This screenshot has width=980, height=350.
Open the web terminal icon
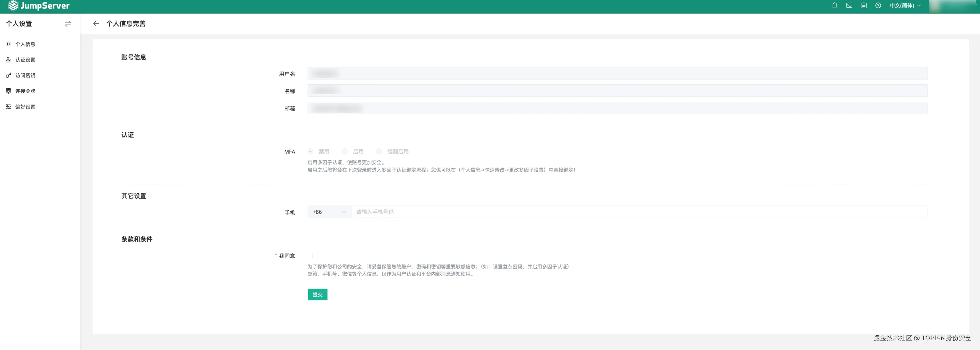tap(849, 5)
